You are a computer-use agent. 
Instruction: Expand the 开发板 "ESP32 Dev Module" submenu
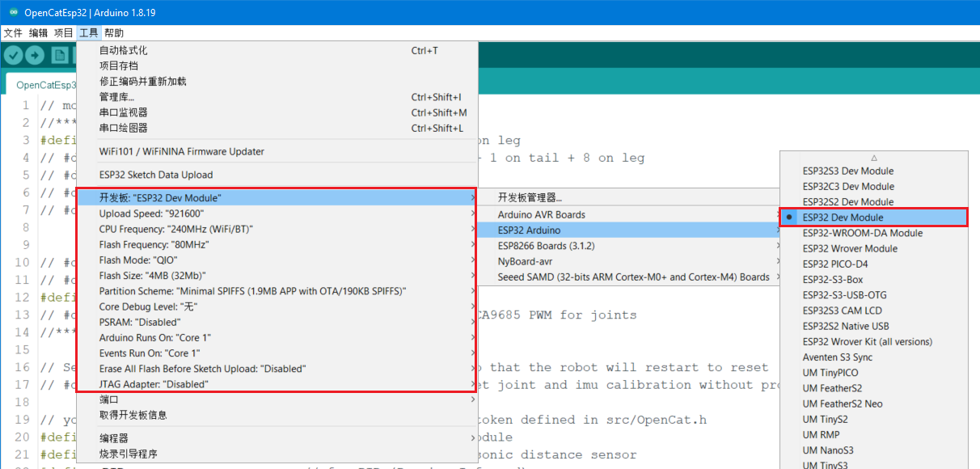pos(277,198)
